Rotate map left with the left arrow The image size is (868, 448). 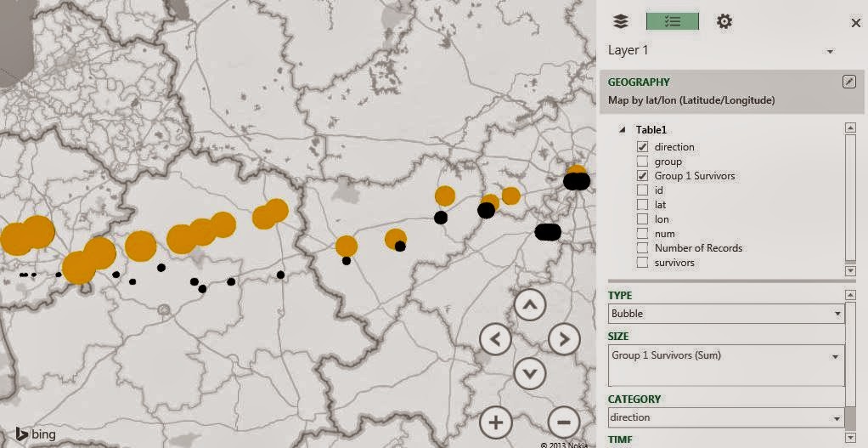coord(495,339)
